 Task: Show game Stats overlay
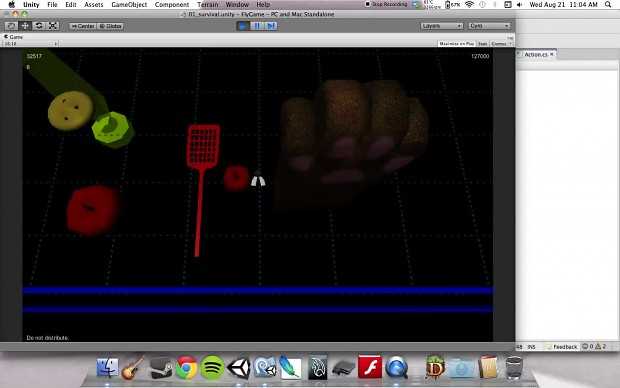pyautogui.click(x=482, y=44)
